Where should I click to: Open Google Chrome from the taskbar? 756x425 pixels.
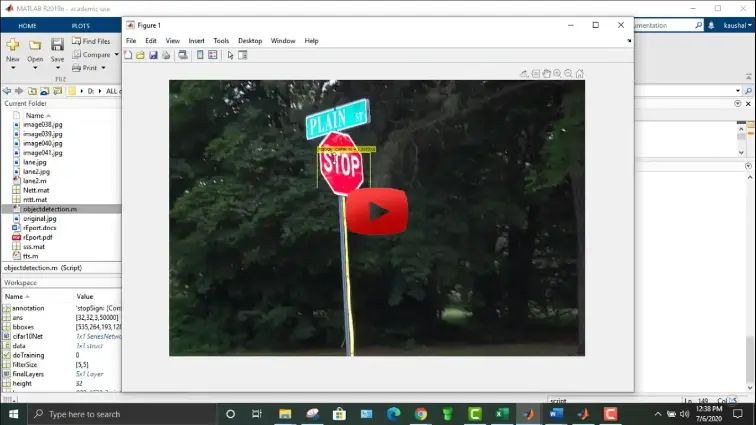420,414
